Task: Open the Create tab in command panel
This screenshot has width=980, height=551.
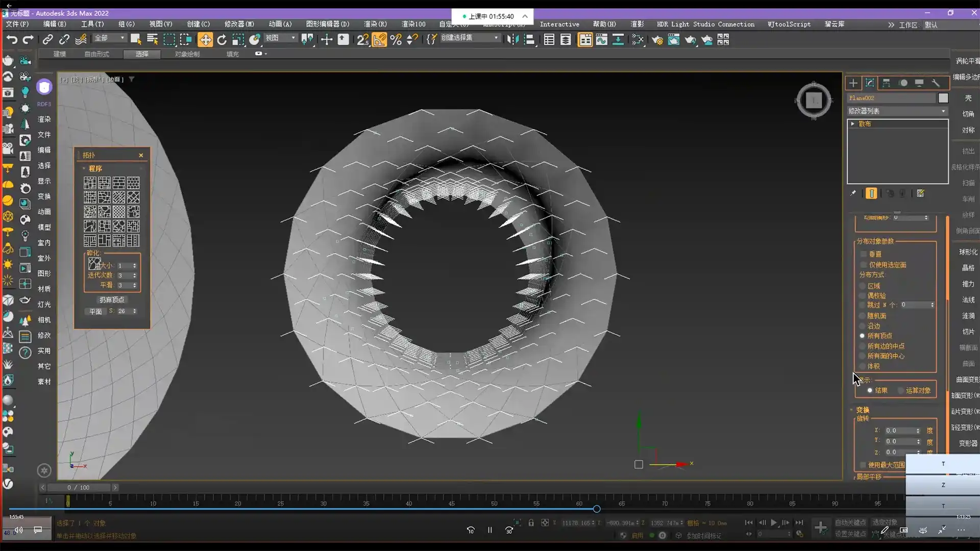Action: click(853, 83)
